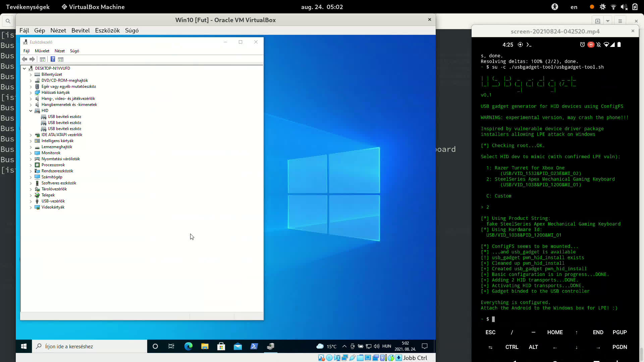Click the ALT key on phone terminal
The width and height of the screenshot is (644, 362).
[533, 347]
